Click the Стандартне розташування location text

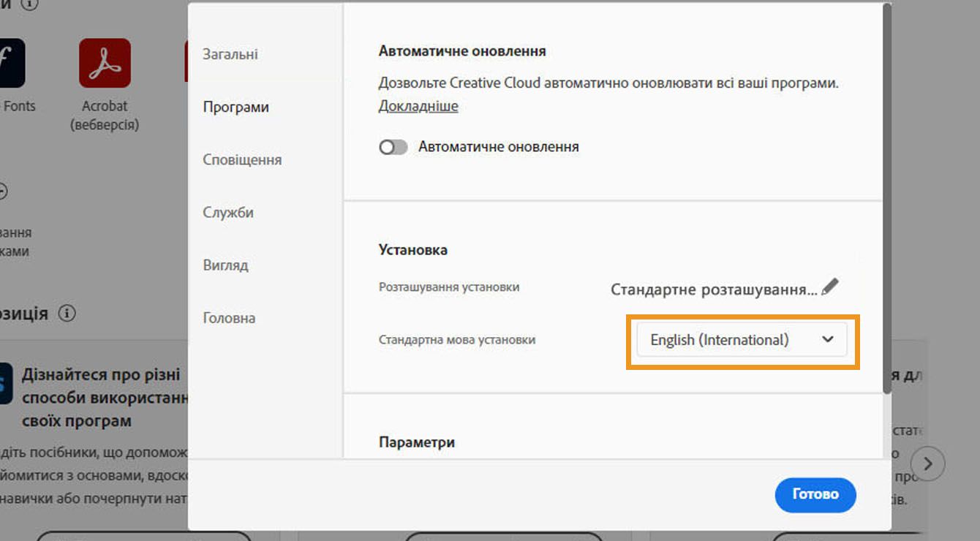(713, 290)
